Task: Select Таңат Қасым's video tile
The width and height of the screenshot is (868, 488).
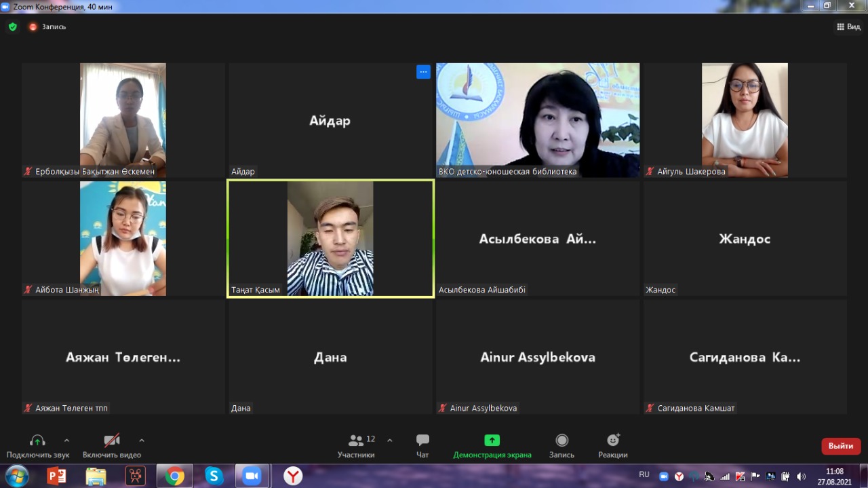Action: click(330, 238)
